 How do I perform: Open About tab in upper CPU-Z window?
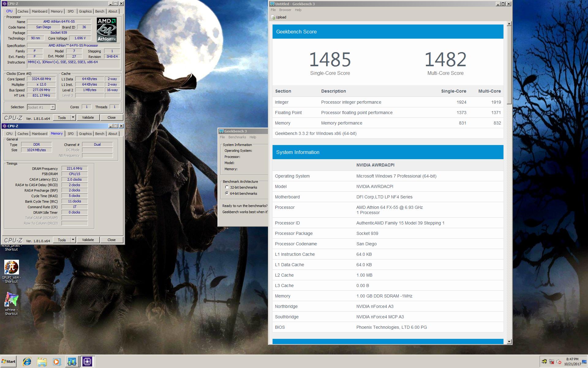coord(113,11)
